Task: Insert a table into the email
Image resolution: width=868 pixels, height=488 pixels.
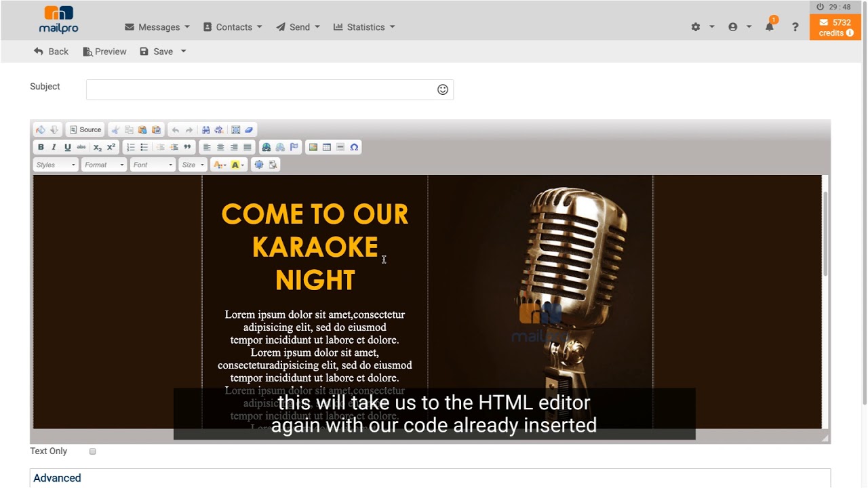Action: (327, 147)
